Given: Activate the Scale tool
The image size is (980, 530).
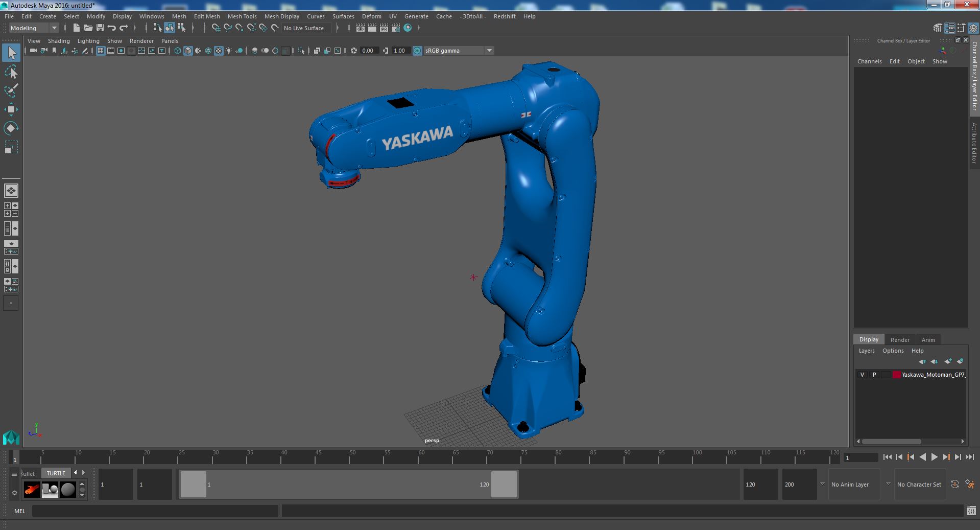Looking at the screenshot, I should tap(11, 147).
